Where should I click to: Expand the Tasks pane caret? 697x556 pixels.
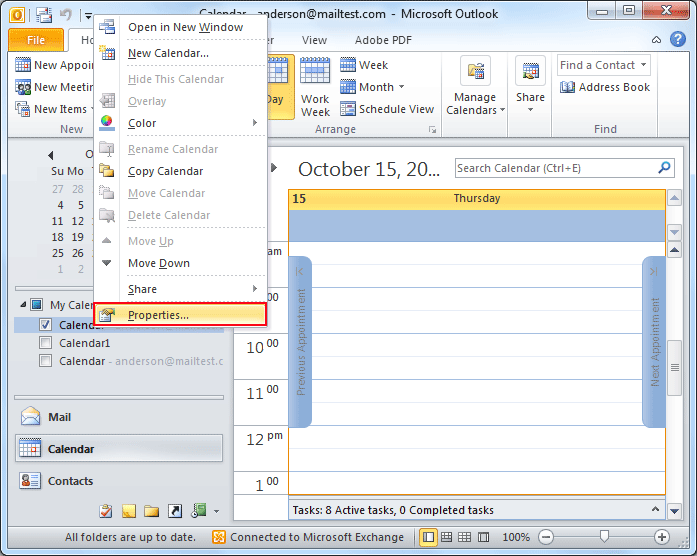(x=655, y=509)
